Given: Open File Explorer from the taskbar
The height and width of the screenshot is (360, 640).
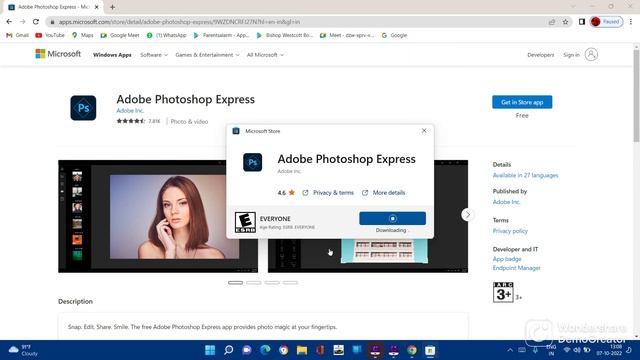Looking at the screenshot, I should pyautogui.click(x=302, y=350).
